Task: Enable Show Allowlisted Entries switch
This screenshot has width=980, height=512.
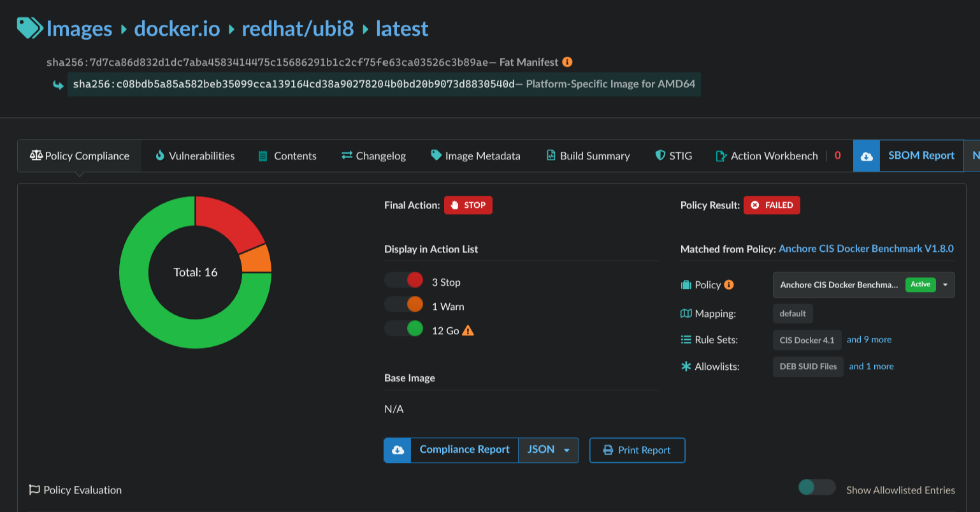Action: tap(816, 488)
